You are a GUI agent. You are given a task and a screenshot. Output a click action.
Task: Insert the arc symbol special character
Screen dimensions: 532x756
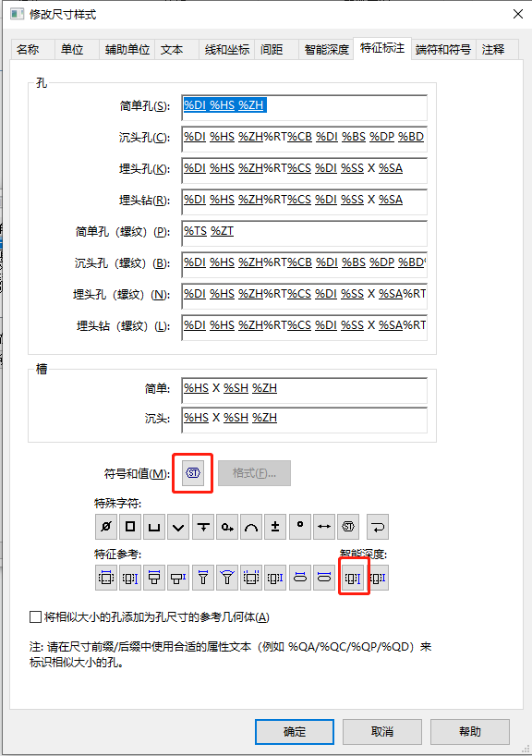point(251,527)
